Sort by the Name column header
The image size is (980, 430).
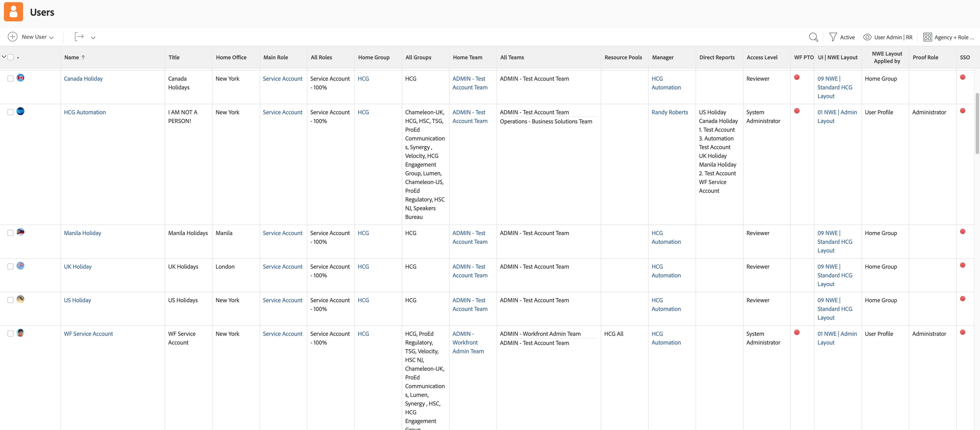71,58
